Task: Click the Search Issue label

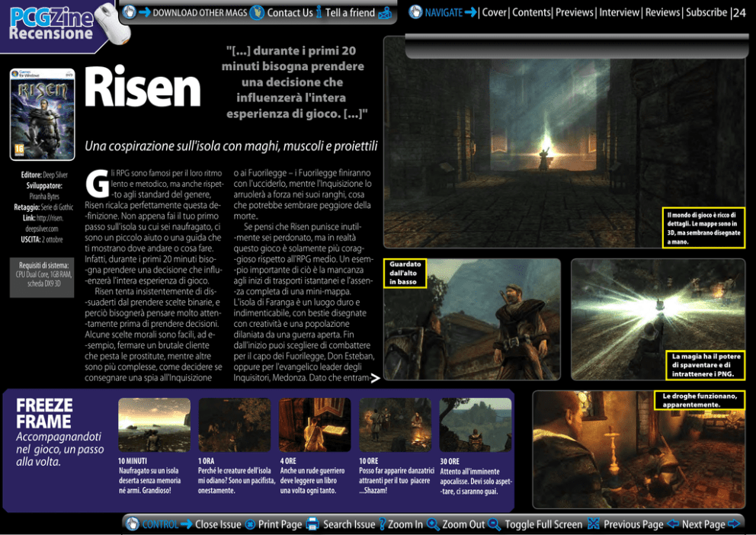Action: (x=349, y=524)
